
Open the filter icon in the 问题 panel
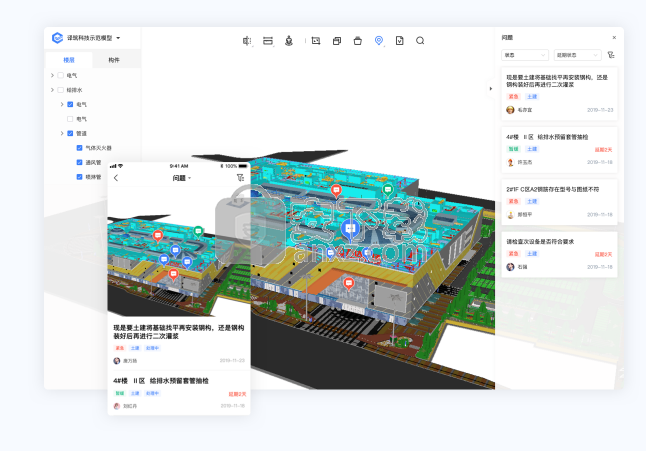click(611, 55)
